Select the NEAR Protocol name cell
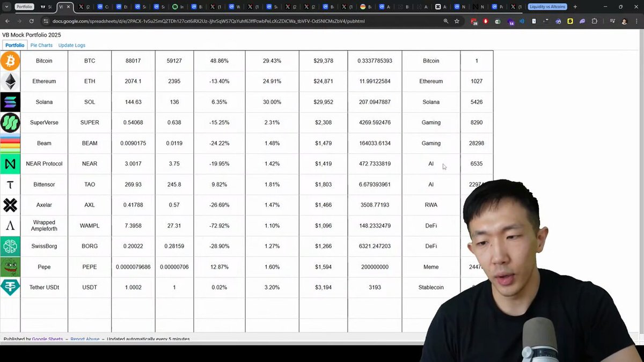 pos(44,164)
